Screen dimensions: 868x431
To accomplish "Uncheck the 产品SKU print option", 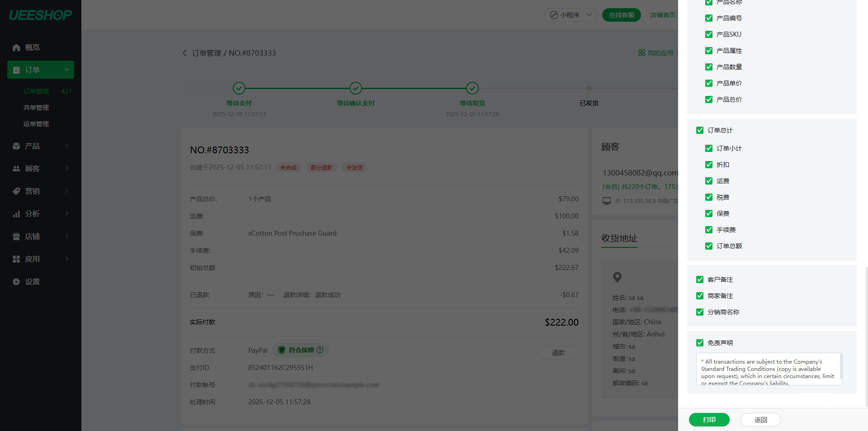I will point(708,34).
